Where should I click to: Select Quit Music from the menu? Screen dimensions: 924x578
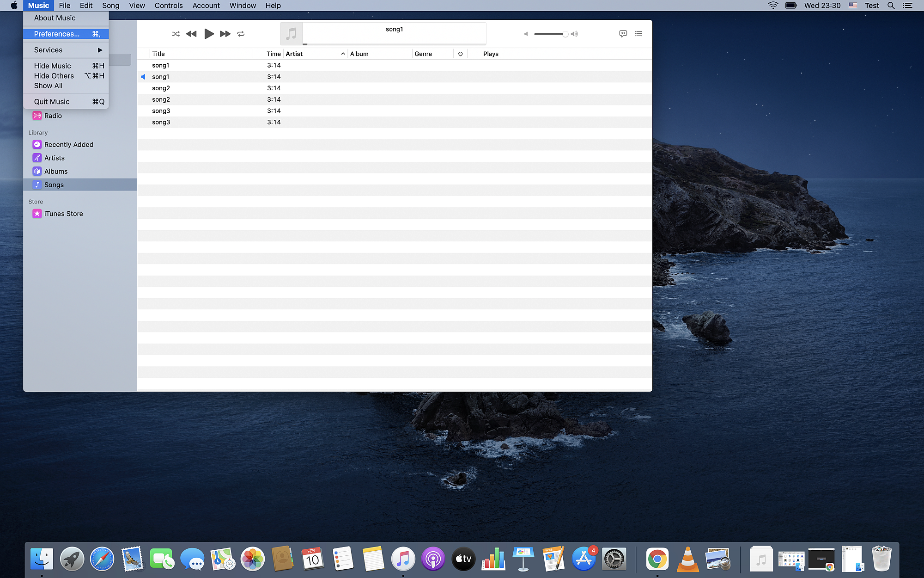click(51, 101)
